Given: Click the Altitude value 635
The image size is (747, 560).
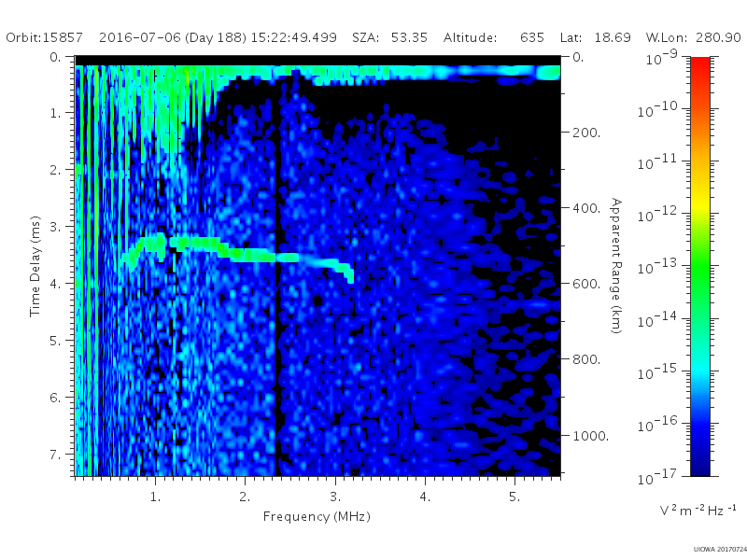Looking at the screenshot, I should click(532, 37).
